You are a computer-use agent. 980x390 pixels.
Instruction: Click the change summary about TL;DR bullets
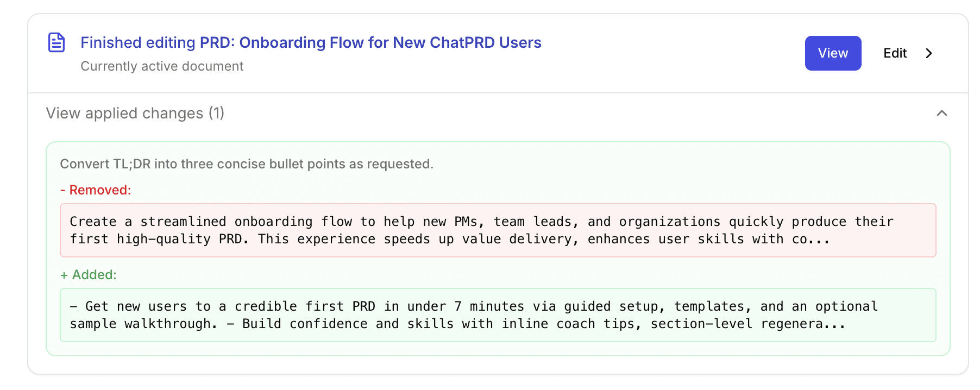(x=247, y=163)
